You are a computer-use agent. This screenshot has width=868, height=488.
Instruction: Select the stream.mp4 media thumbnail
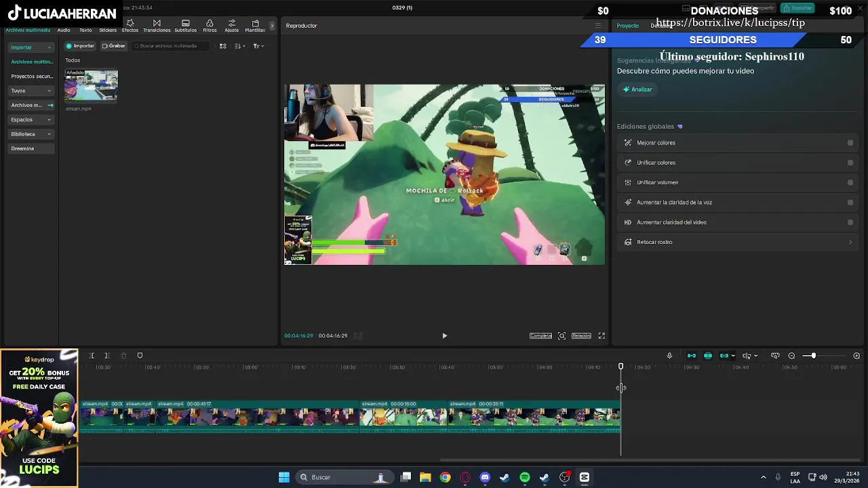pyautogui.click(x=92, y=86)
